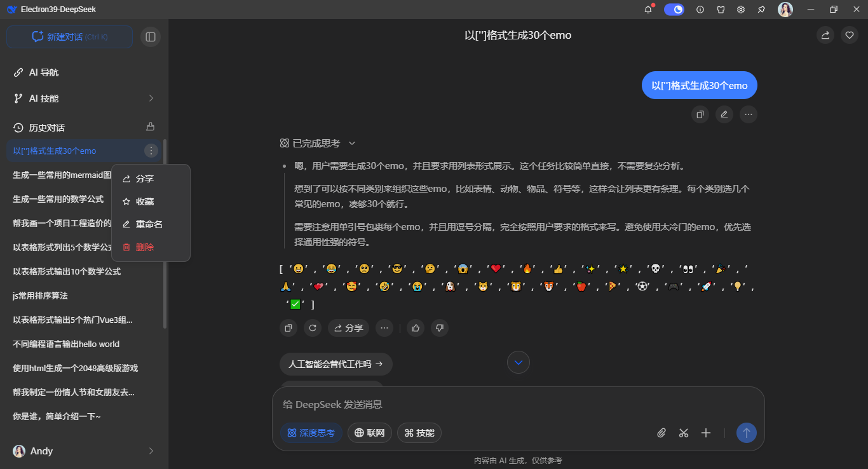
Task: Edit the user message with the pencil icon
Action: pyautogui.click(x=724, y=114)
